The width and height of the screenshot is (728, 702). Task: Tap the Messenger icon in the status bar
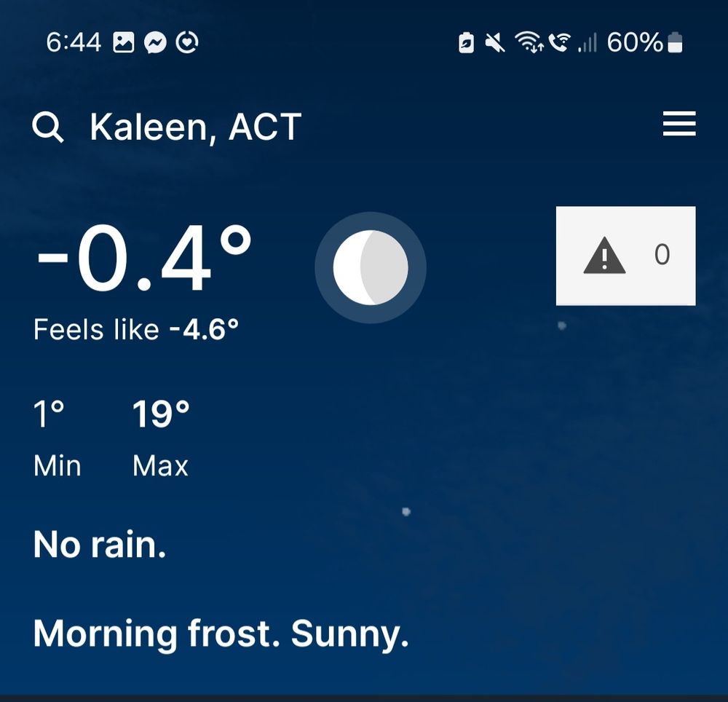[155, 42]
